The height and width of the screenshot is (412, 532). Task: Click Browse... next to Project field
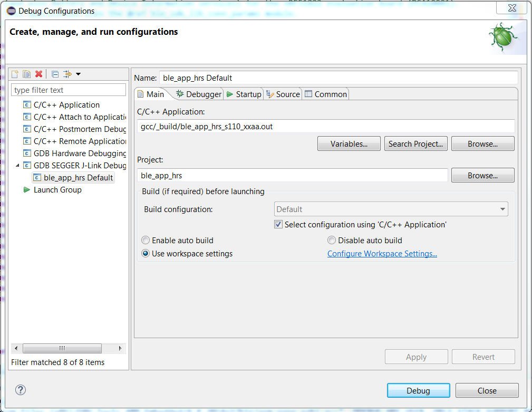coord(482,175)
